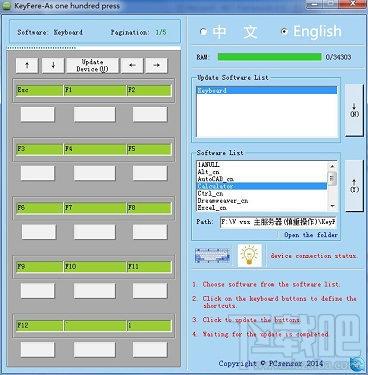Image resolution: width=368 pixels, height=375 pixels.
Task: Click the up arrow (T) add button
Action: 354,185
